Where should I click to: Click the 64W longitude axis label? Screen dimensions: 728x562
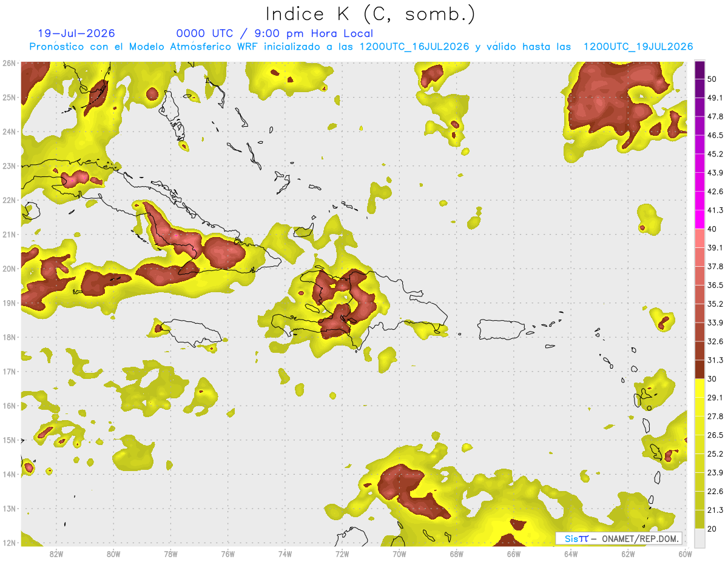click(x=571, y=554)
